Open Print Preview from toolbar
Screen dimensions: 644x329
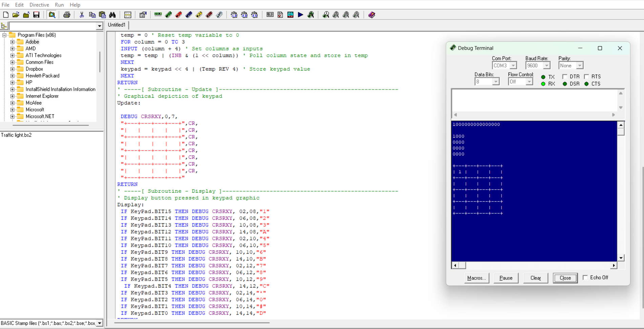(52, 15)
